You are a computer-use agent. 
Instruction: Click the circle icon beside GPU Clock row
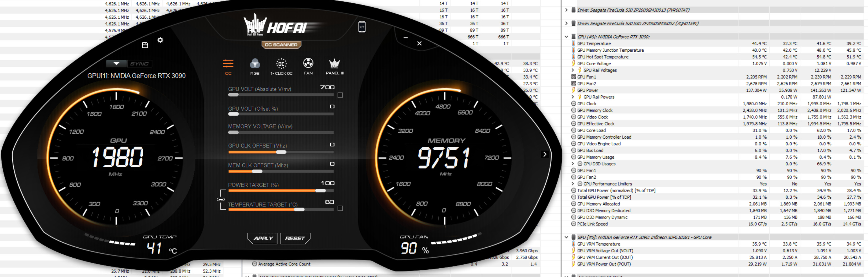click(573, 104)
